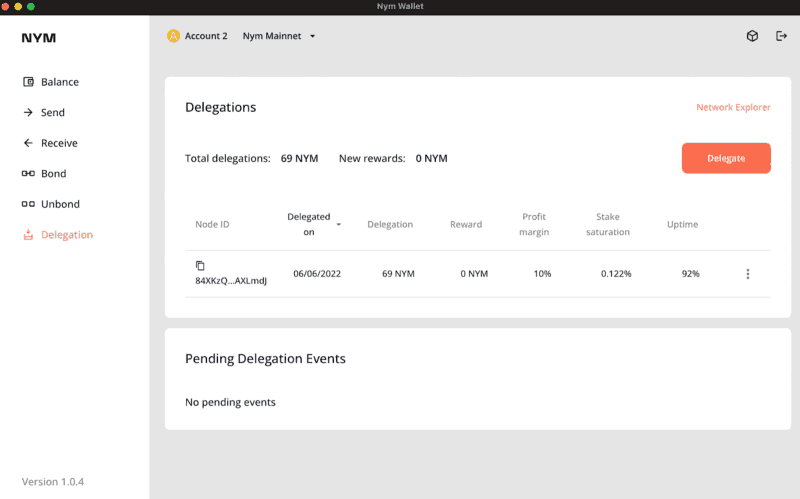Image resolution: width=800 pixels, height=499 pixels.
Task: Click the Receive arrow icon
Action: (28, 143)
